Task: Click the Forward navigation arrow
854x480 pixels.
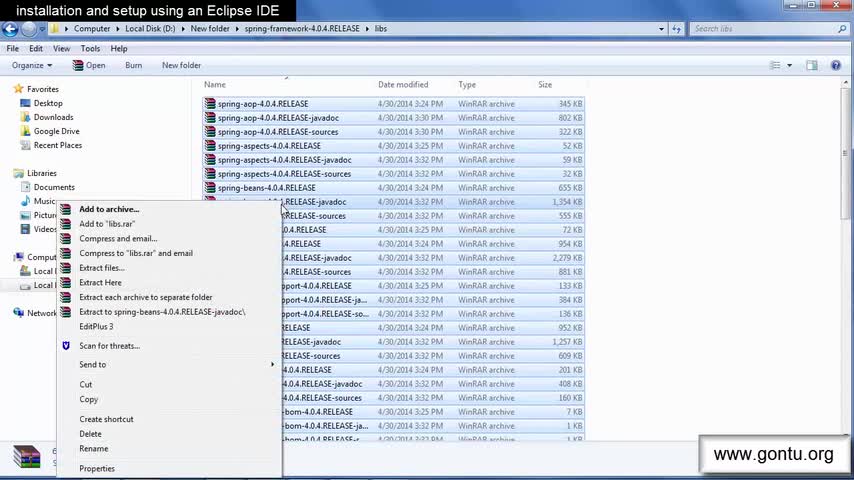Action: 28,29
